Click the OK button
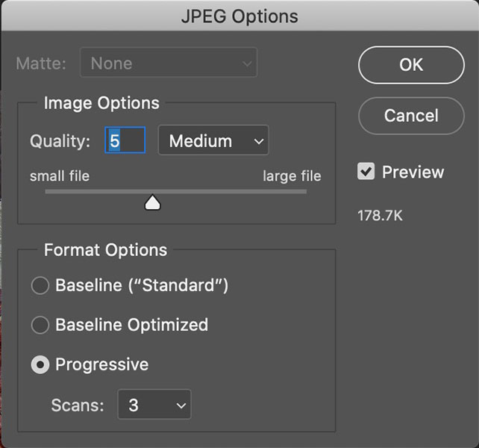Image resolution: width=479 pixels, height=448 pixels. pos(410,65)
